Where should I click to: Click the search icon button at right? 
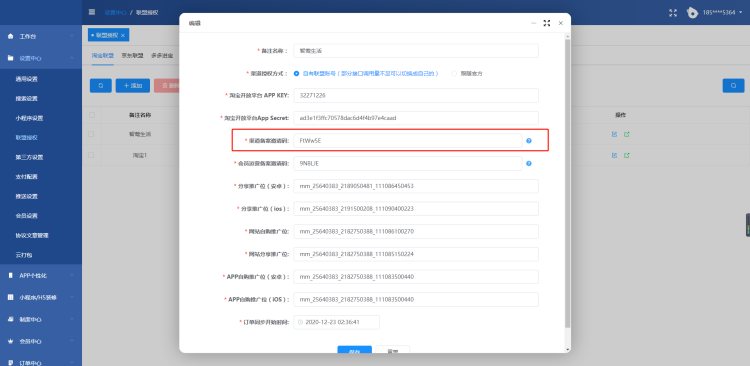pos(733,86)
